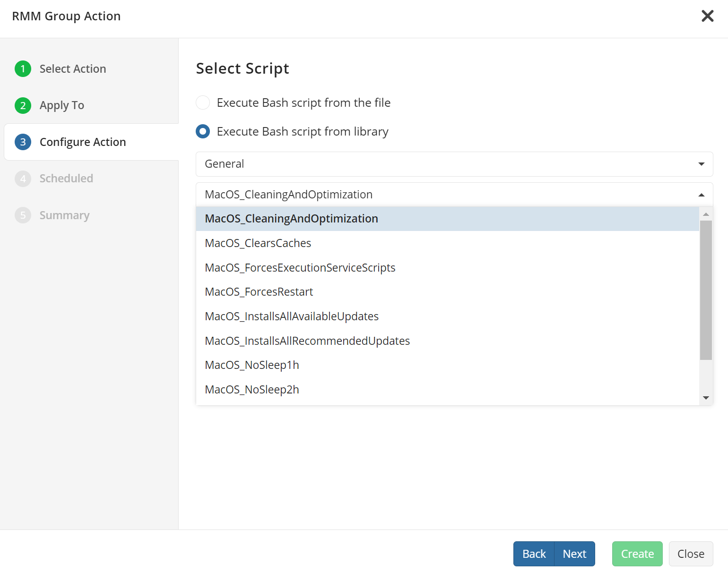The image size is (728, 572).
Task: Switch to the Summary wizard step
Action: pyautogui.click(x=64, y=215)
